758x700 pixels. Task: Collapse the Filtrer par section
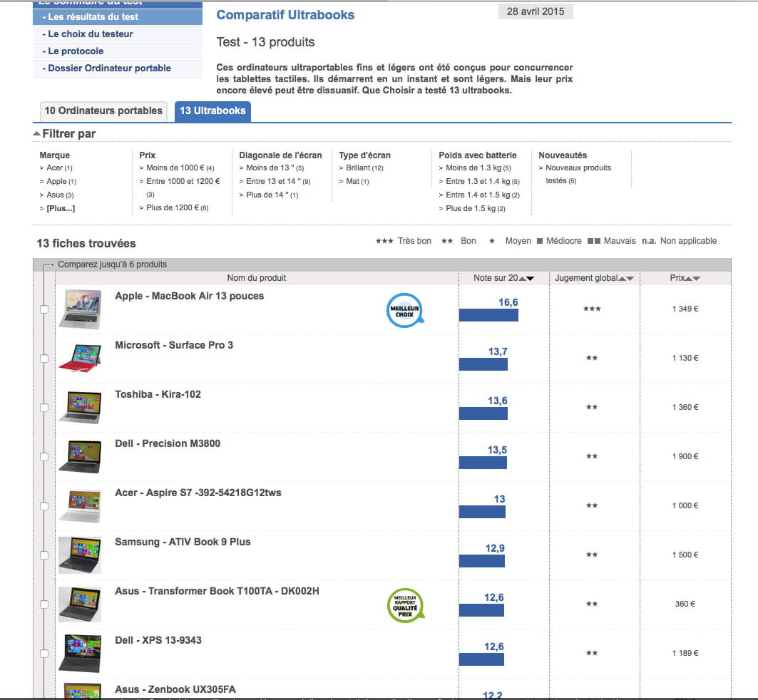tap(64, 134)
